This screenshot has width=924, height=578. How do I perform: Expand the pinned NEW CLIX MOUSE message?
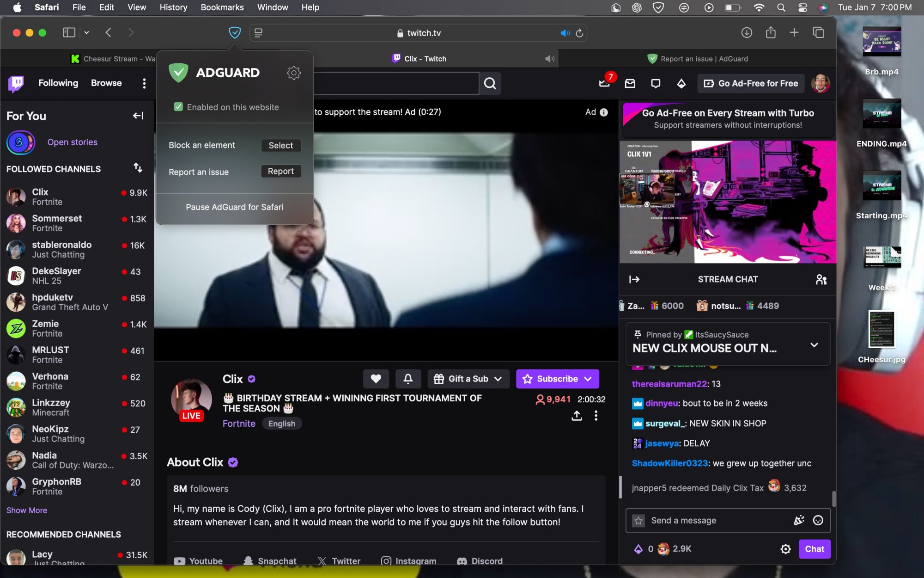815,344
